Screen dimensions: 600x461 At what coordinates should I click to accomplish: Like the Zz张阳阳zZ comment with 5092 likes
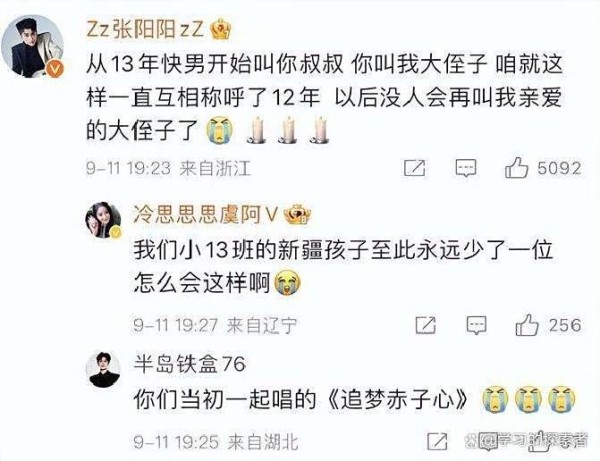pyautogui.click(x=516, y=168)
